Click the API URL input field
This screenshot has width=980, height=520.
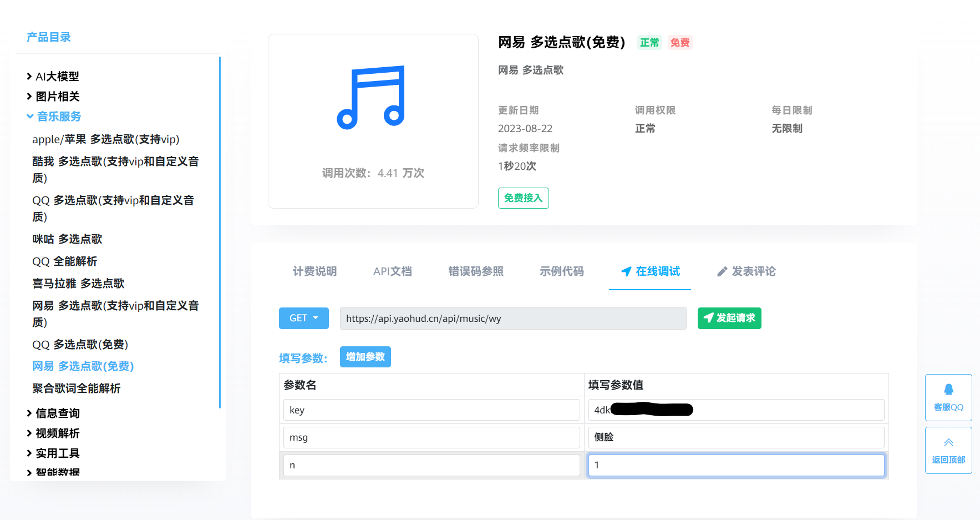[x=513, y=319]
